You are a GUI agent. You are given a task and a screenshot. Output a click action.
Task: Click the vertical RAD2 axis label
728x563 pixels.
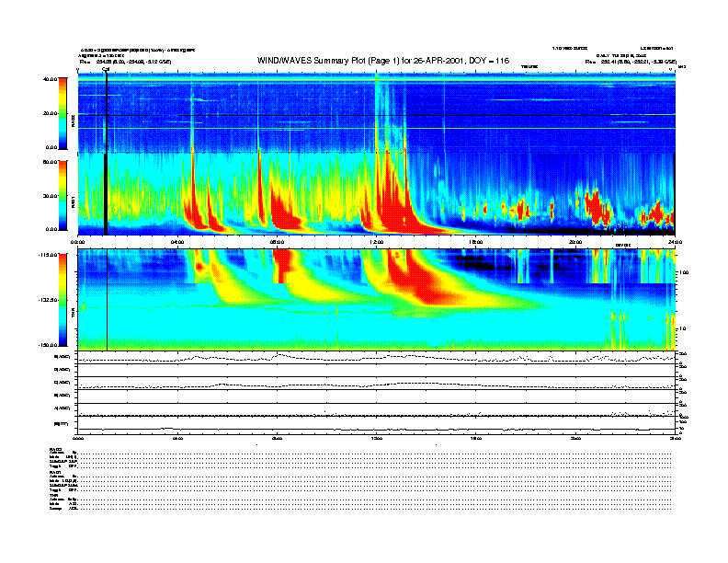point(74,121)
